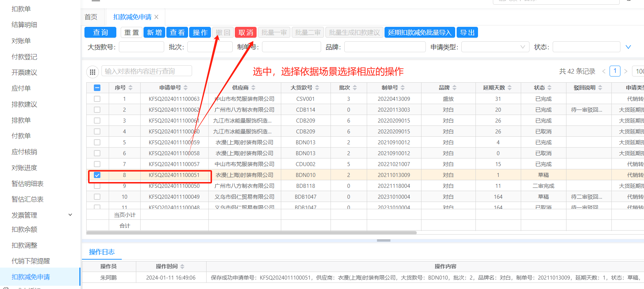This screenshot has width=644, height=289.
Task: Click sort icon on 延期天数 column
Action: tap(510, 88)
